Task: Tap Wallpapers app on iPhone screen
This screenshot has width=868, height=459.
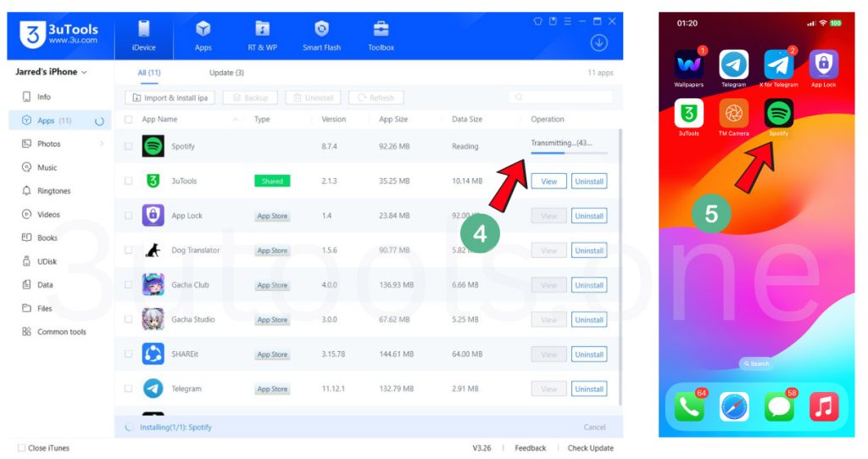Action: [688, 64]
